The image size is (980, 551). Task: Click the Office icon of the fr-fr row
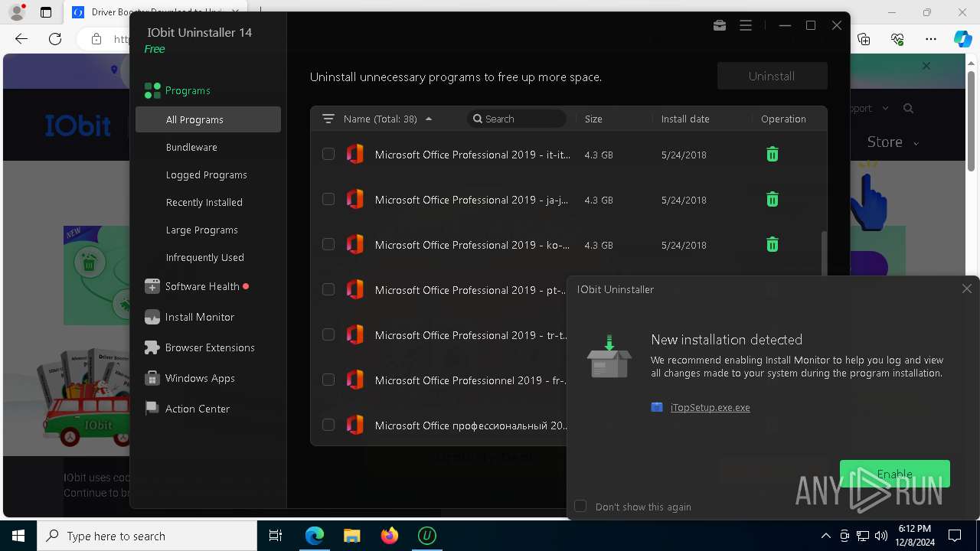pos(354,380)
